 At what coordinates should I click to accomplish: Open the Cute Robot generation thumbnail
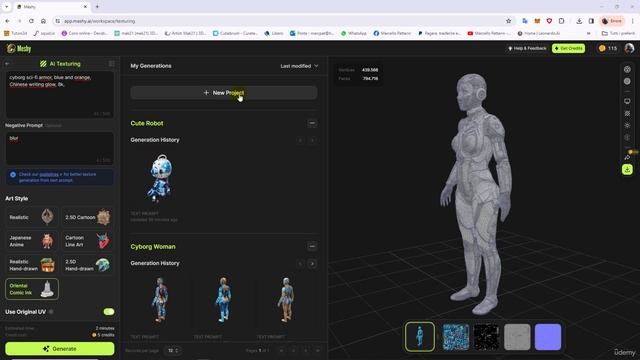[x=160, y=178]
